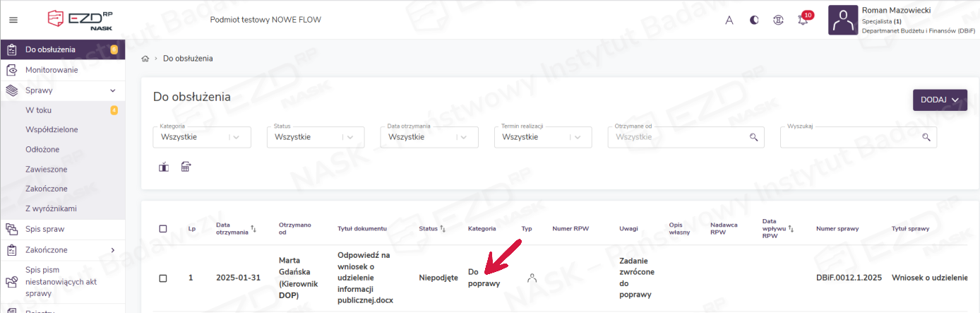Click the table export icon below filters
This screenshot has width=980, height=313.
(186, 167)
